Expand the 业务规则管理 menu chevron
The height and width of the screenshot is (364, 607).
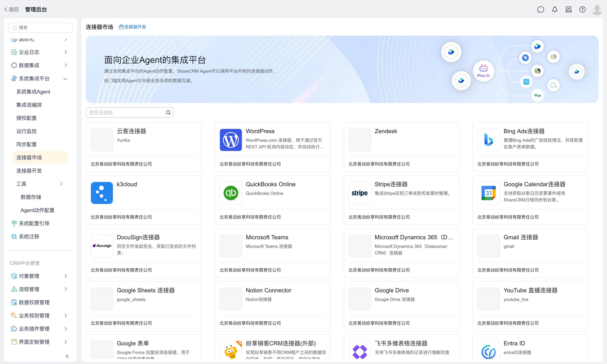[65, 315]
